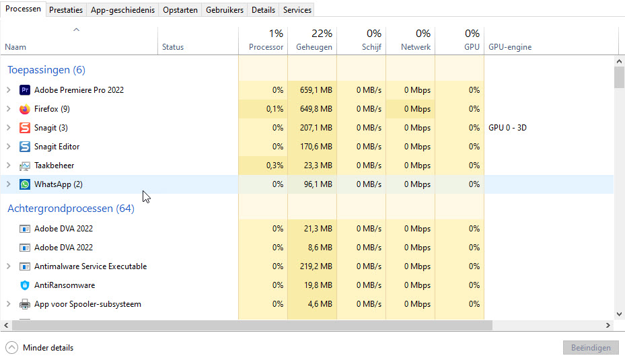Click the Minder details link

click(x=48, y=348)
